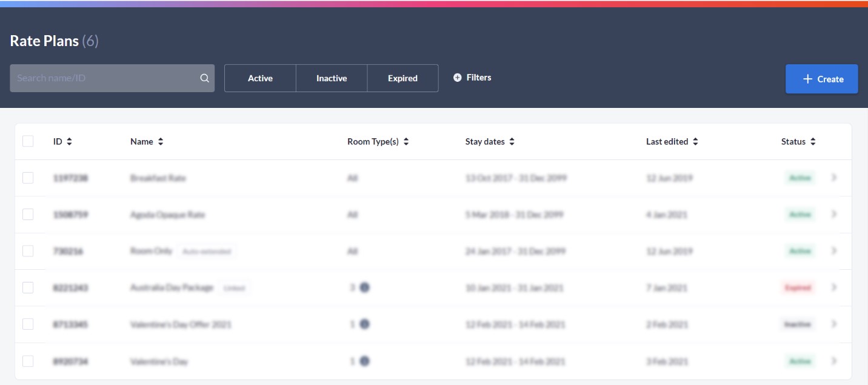Expand the Agoda Opaque Rate row chevron
This screenshot has height=385, width=868.
pyautogui.click(x=834, y=214)
